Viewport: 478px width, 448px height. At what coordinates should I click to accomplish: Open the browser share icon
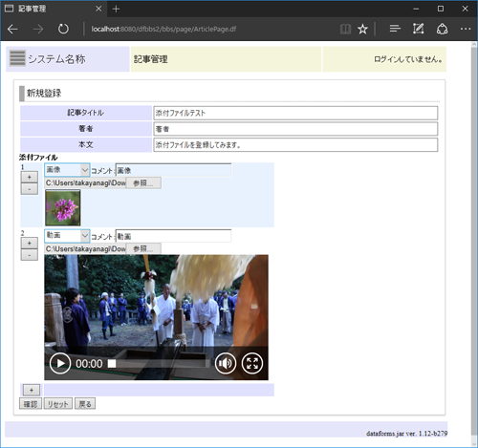click(x=442, y=29)
